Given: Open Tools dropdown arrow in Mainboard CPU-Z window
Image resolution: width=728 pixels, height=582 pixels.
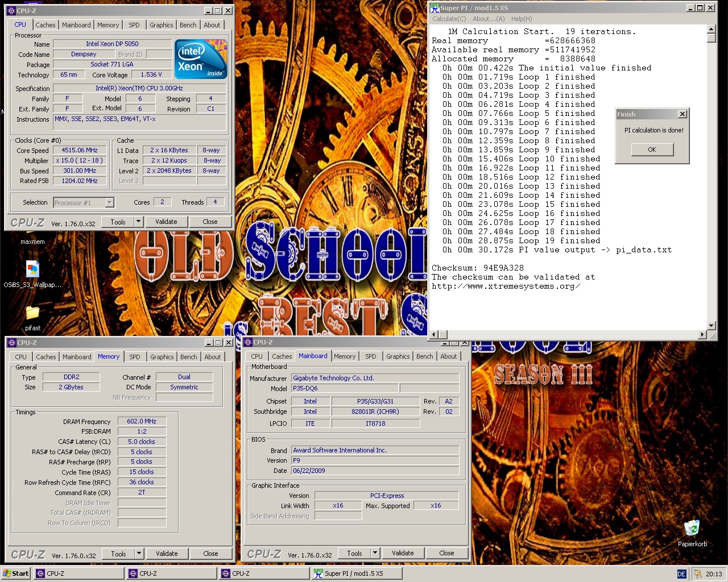Looking at the screenshot, I should [x=375, y=553].
